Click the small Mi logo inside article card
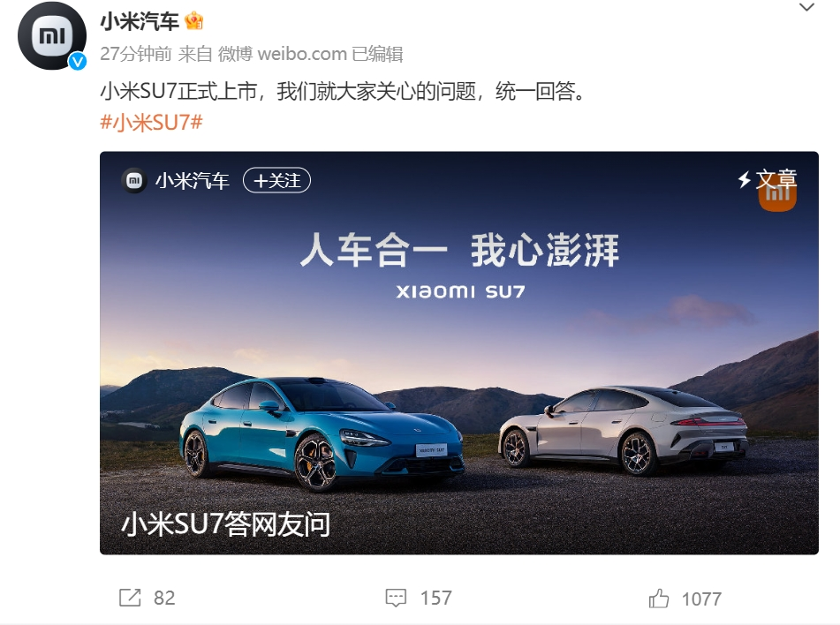 [x=134, y=181]
